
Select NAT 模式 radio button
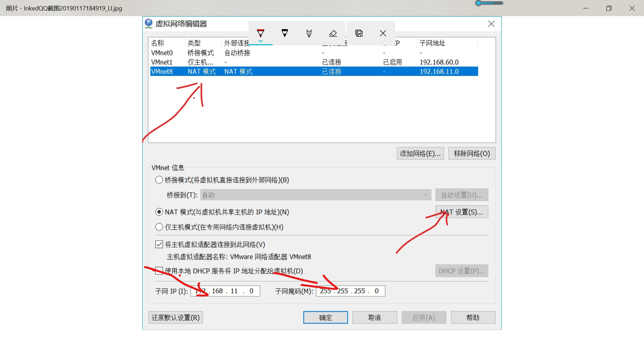159,212
